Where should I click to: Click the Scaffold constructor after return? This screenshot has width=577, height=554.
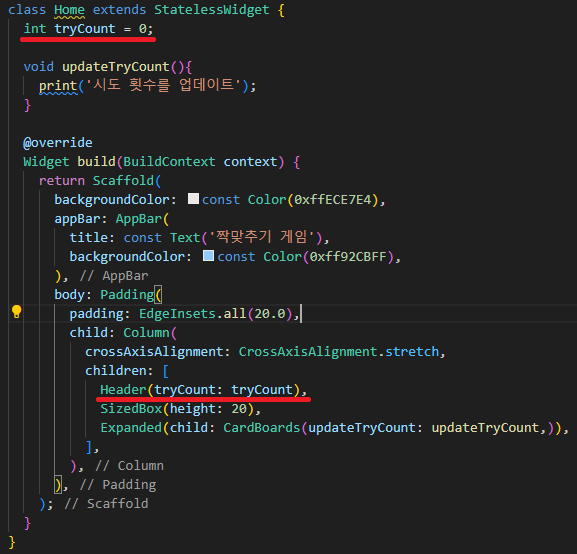click(x=123, y=181)
